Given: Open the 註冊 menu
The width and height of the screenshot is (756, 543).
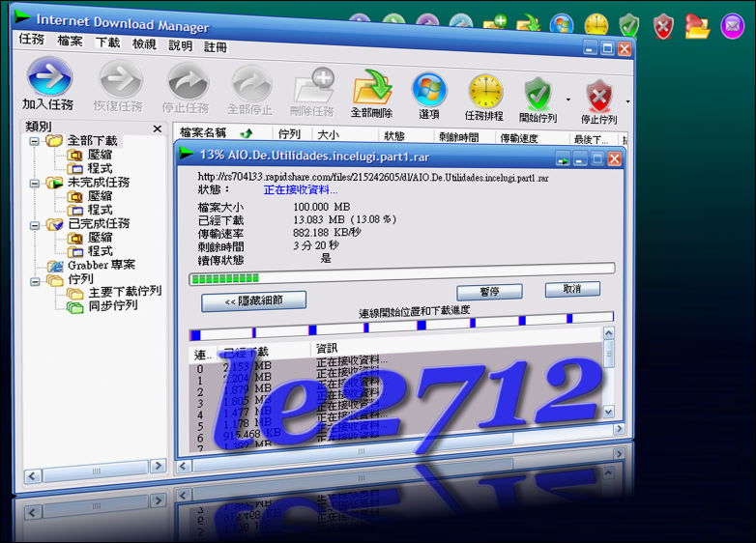Looking at the screenshot, I should point(215,46).
